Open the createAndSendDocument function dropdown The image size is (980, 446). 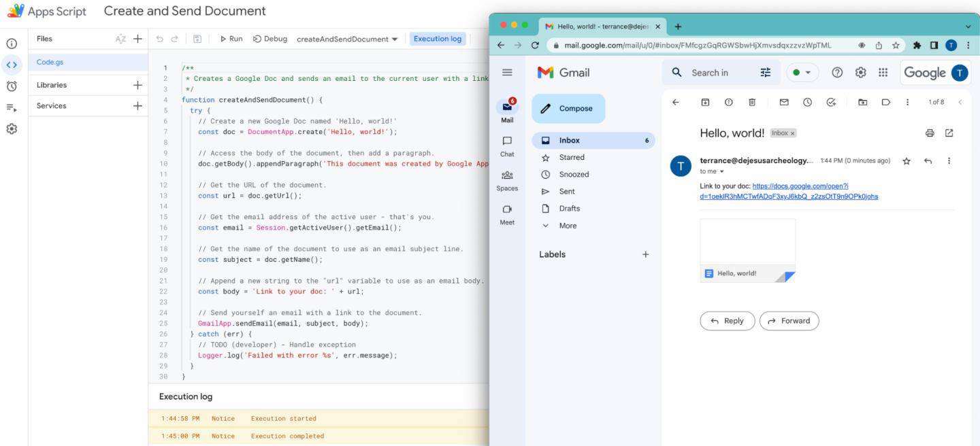pos(347,39)
